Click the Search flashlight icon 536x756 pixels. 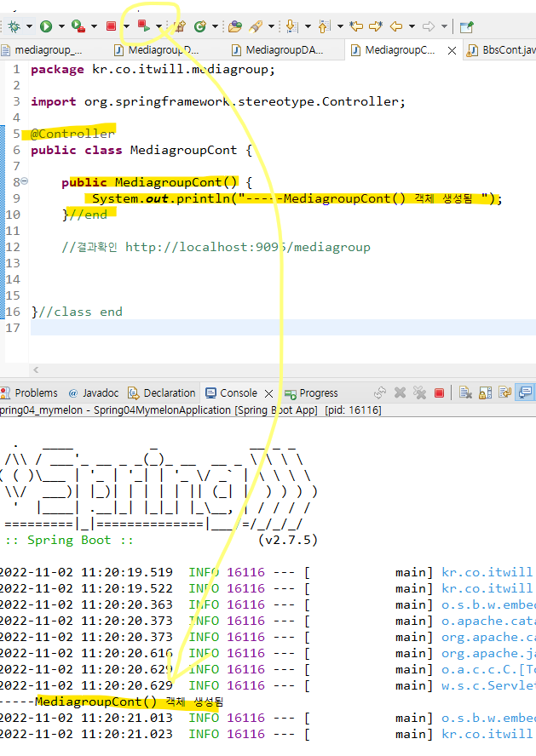256,26
